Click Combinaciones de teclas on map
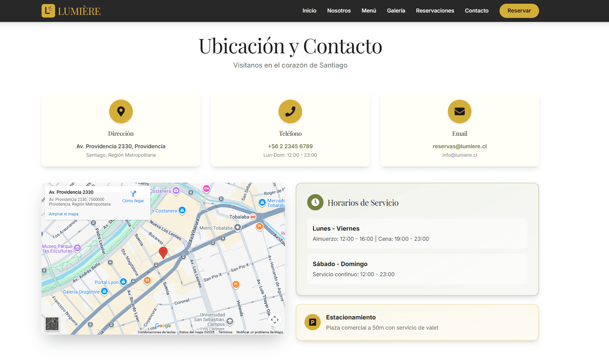The height and width of the screenshot is (364, 609). 156,332
